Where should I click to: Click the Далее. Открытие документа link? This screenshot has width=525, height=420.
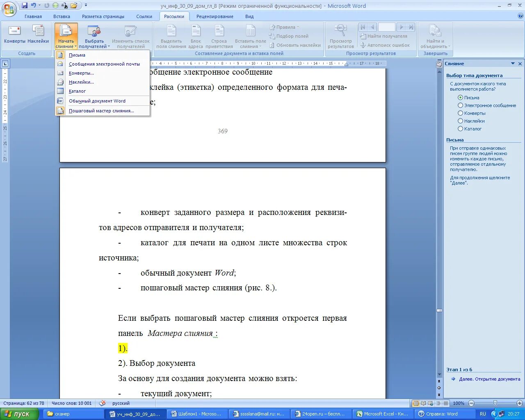(489, 379)
